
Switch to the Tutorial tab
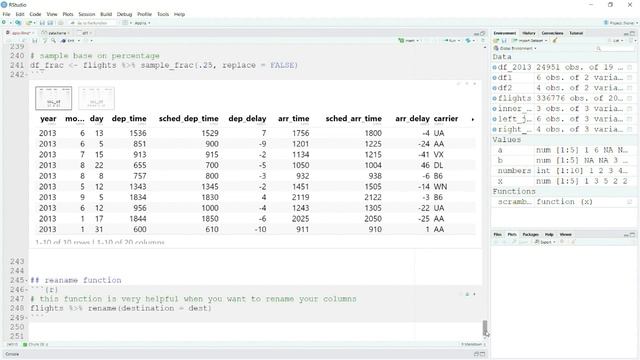point(576,33)
